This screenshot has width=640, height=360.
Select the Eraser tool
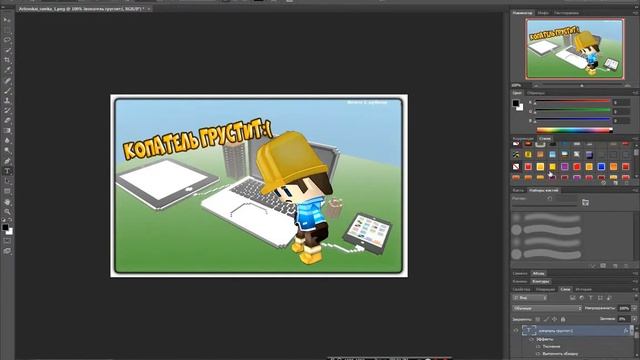point(7,121)
